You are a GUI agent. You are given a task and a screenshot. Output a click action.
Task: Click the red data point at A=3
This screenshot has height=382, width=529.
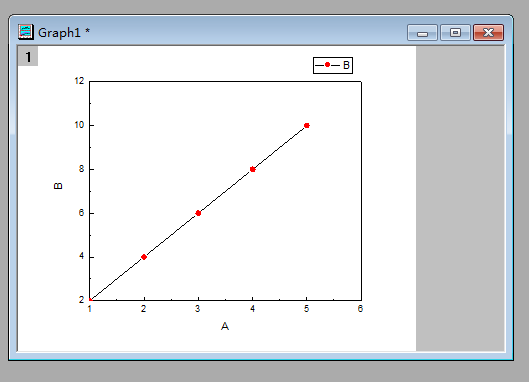point(198,213)
